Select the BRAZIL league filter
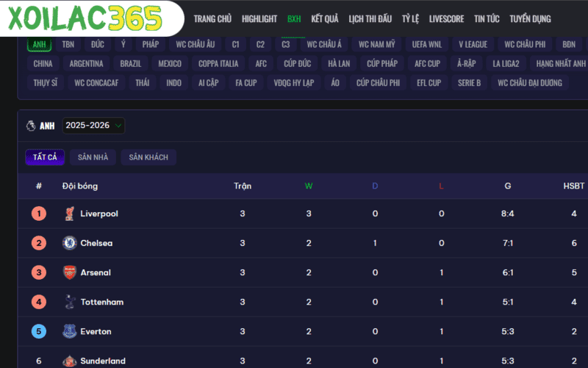 point(131,63)
